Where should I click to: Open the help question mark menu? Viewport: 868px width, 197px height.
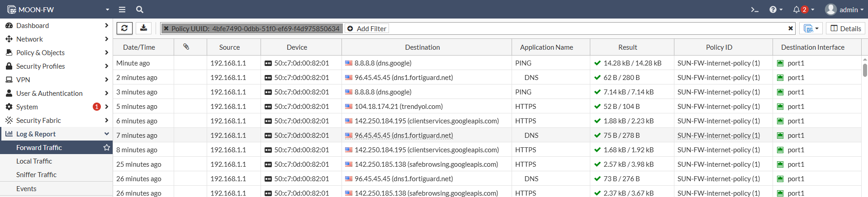pos(776,9)
